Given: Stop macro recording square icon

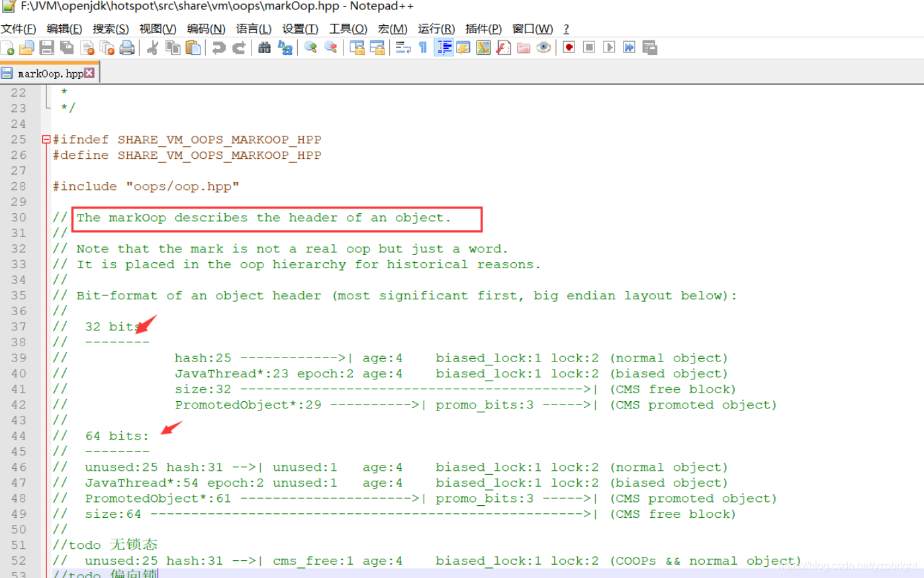Looking at the screenshot, I should pyautogui.click(x=589, y=48).
